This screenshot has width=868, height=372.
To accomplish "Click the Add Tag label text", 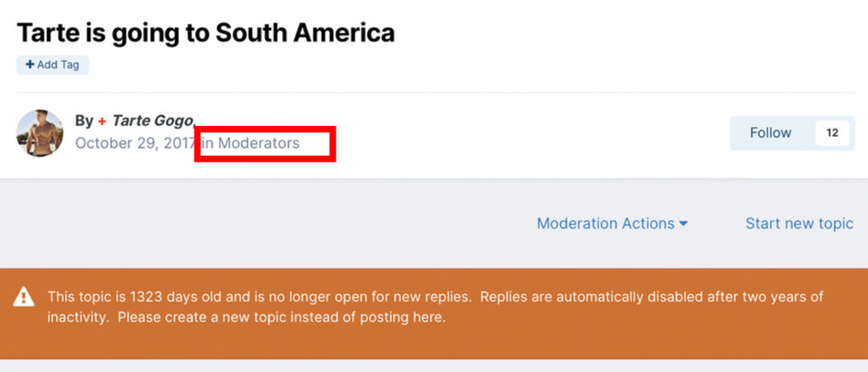I will [58, 65].
